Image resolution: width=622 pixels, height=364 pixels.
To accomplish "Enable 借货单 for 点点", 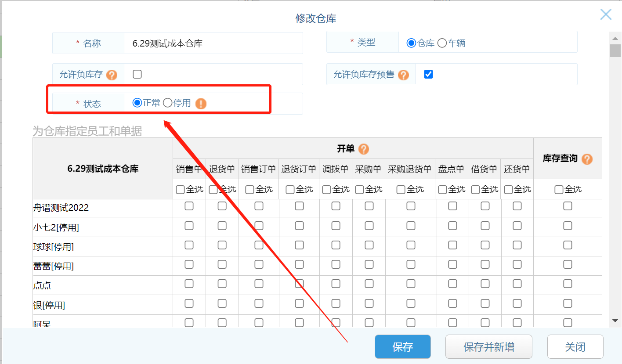I will click(485, 284).
